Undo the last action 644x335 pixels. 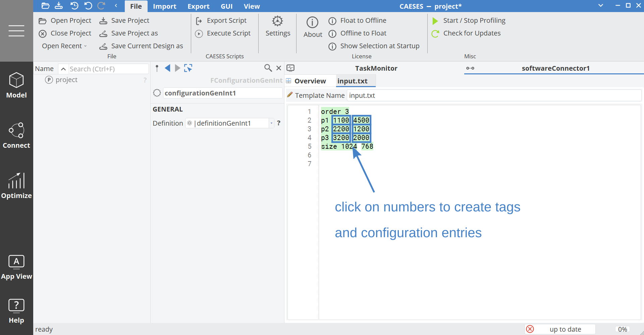coord(88,6)
